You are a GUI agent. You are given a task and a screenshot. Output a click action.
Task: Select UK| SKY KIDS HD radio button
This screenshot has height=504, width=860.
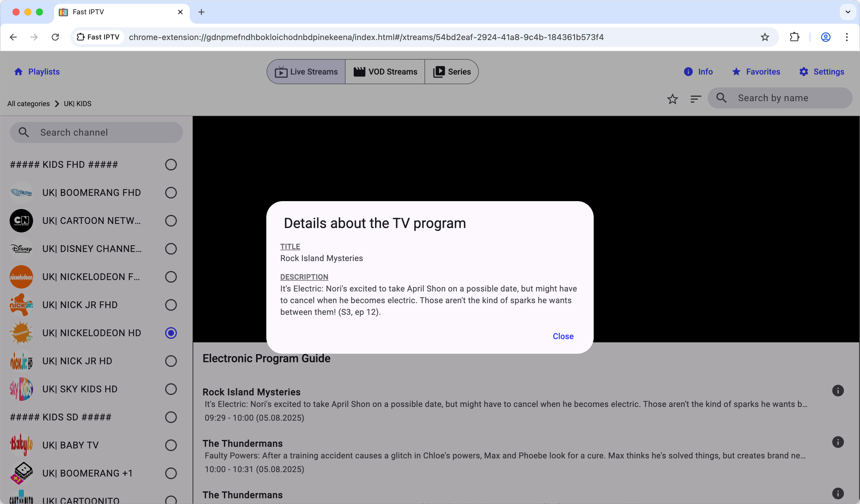click(171, 389)
